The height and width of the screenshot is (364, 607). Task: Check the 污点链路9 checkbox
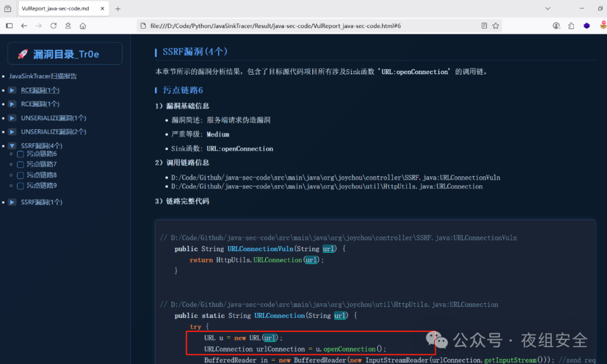coord(21,186)
